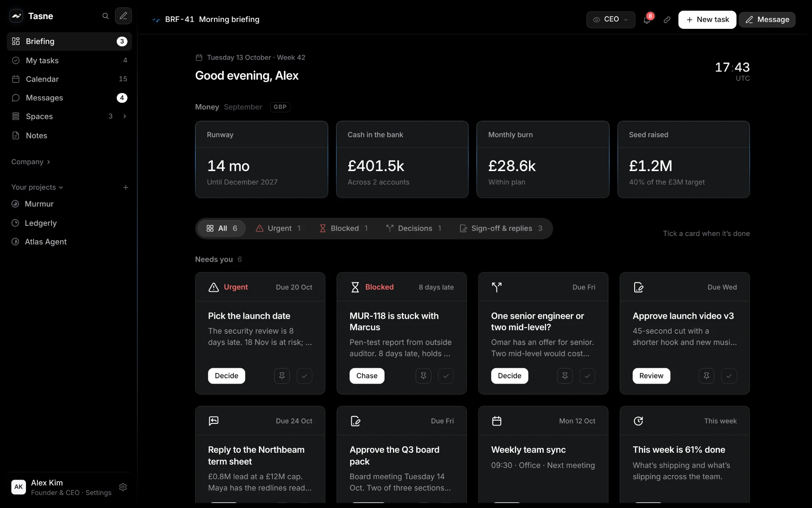Click the reply icon on Northbeam card
This screenshot has width=812, height=508.
[x=214, y=421]
